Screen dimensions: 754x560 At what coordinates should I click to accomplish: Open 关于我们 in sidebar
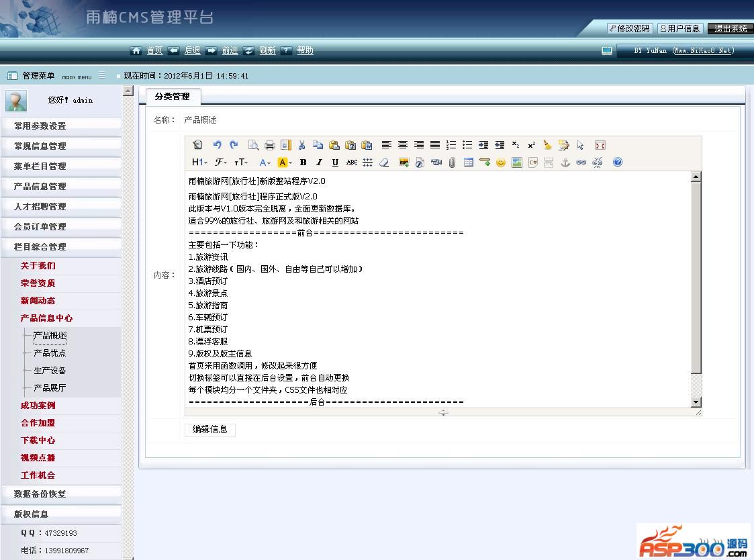38,266
